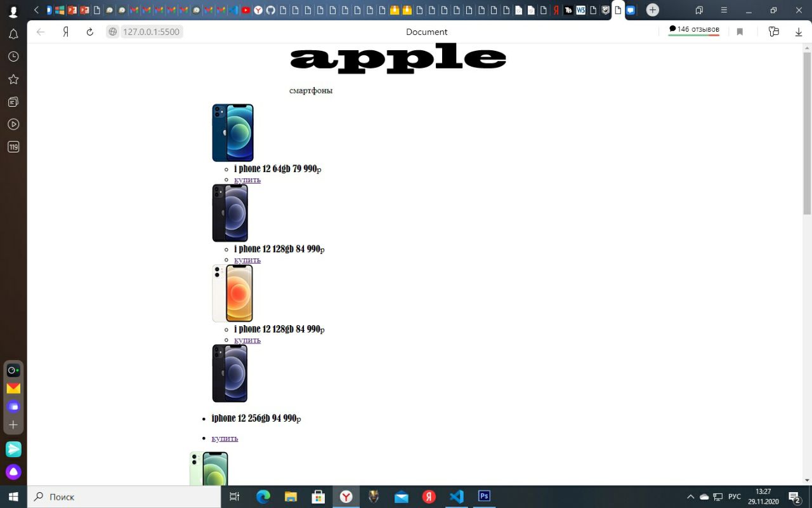812x508 pixels.
Task: Open Visual Studio Code from the taskbar
Action: point(457,497)
